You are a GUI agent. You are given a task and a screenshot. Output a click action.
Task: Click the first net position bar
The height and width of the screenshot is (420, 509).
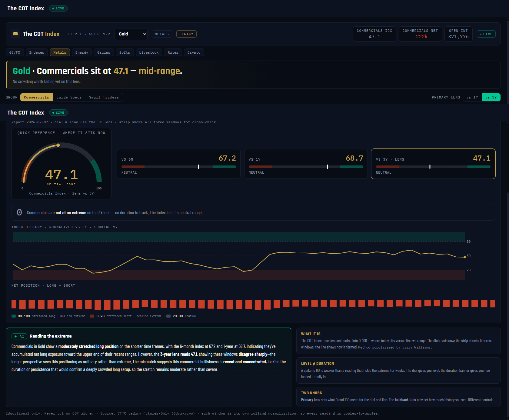point(14,304)
